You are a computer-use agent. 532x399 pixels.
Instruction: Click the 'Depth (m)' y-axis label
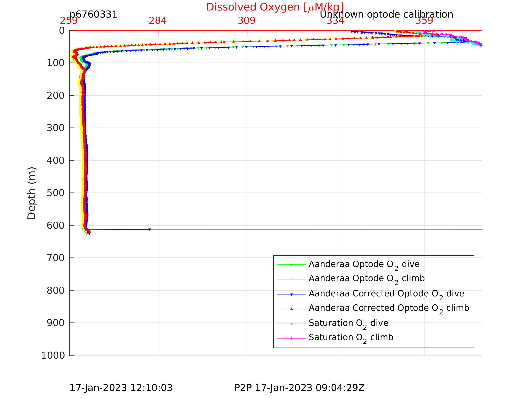31,193
